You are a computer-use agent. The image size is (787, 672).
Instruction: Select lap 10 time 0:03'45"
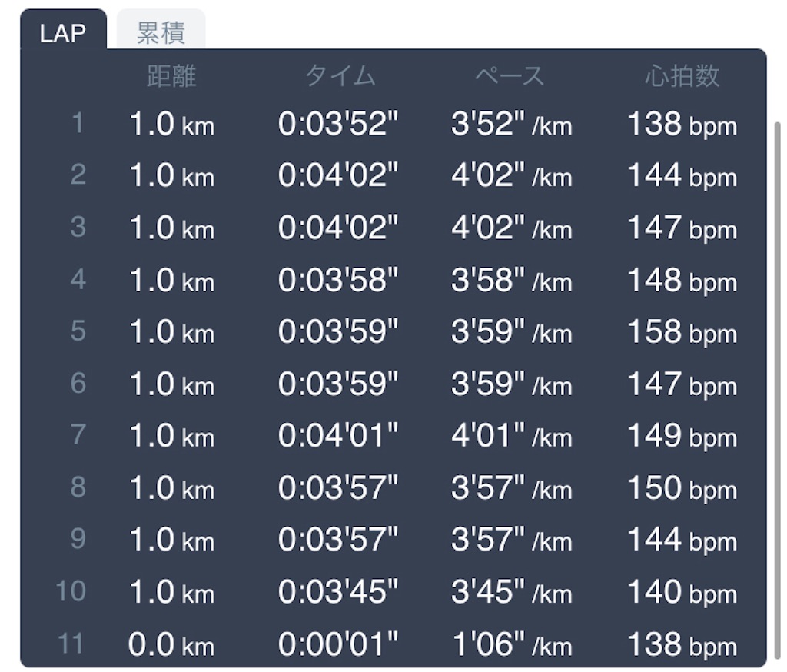click(338, 591)
